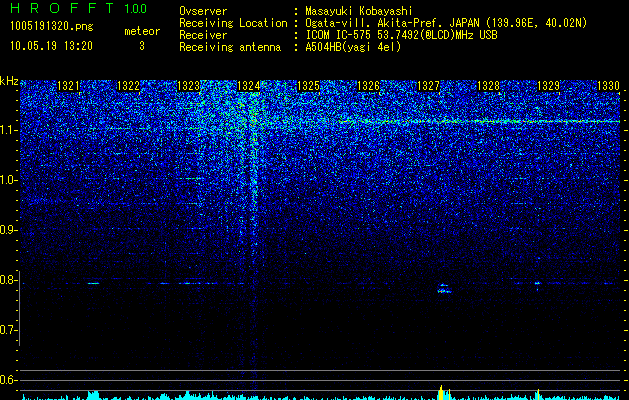Click the 0.7 kHz axis label
629x400 pixels.
click(9, 330)
